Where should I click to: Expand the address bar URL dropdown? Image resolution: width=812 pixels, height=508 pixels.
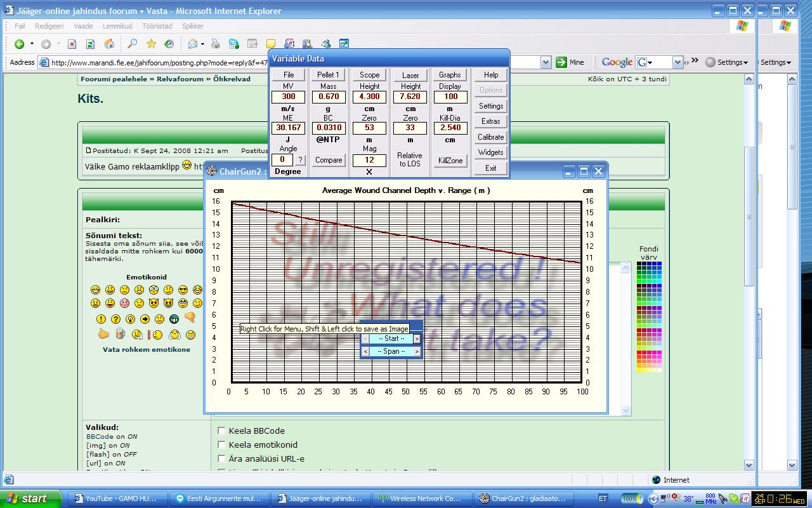(546, 62)
